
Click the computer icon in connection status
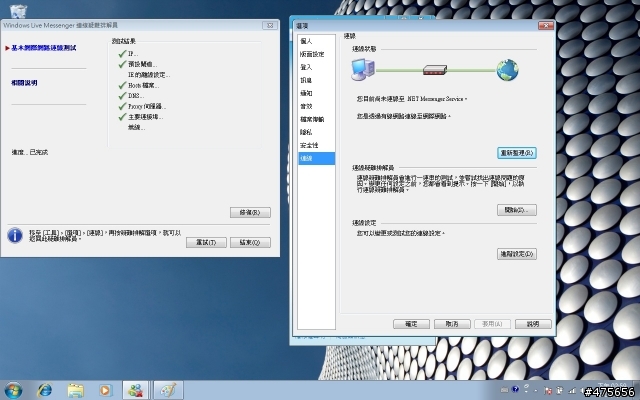(x=363, y=70)
